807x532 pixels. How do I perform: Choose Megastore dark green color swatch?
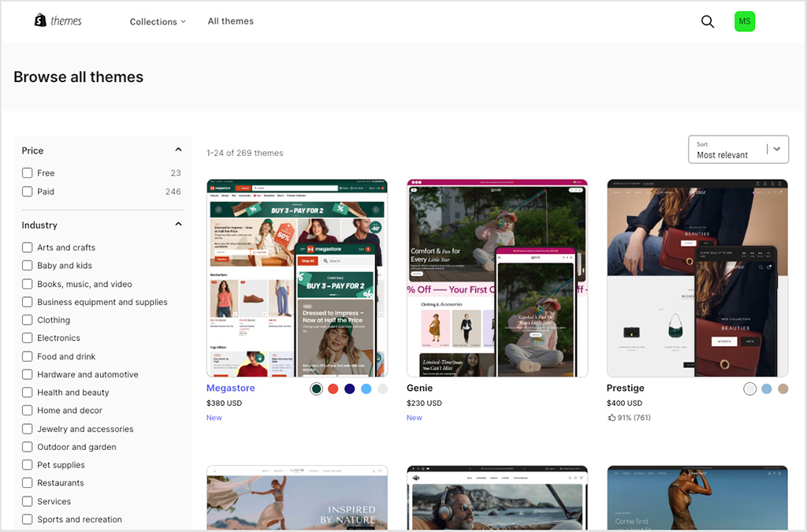point(317,389)
